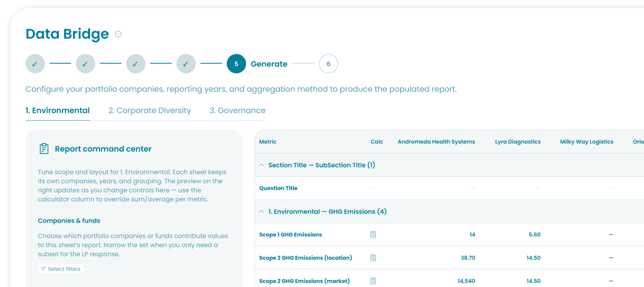Click the Generate step label
Screen dimensions: 644x287
(x=269, y=64)
